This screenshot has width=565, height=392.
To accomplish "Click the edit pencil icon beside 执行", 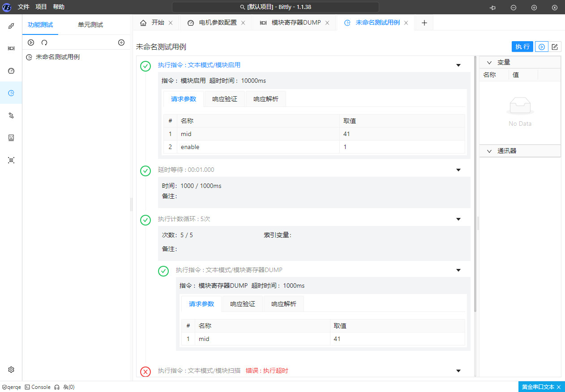I will (555, 47).
